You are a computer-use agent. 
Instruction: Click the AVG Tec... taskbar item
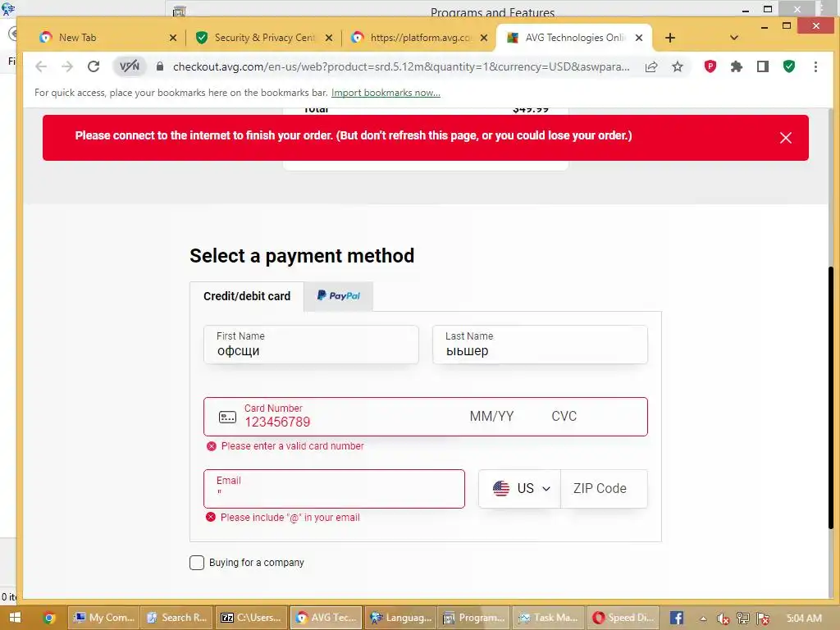click(x=326, y=618)
